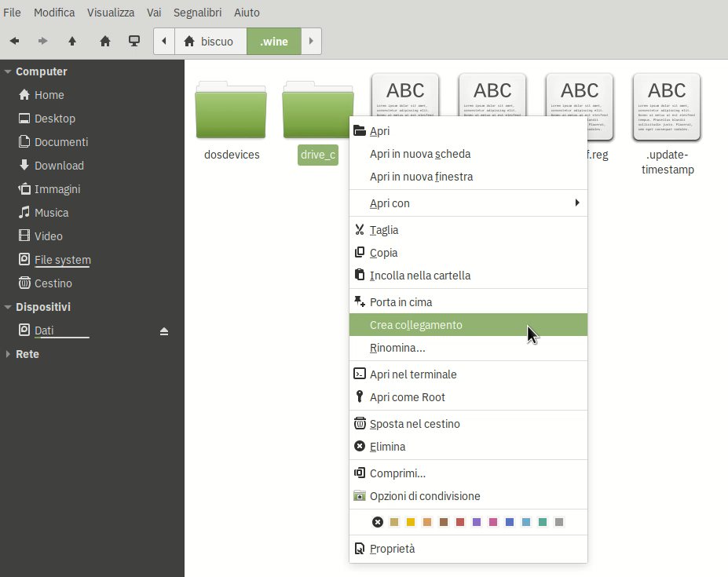Open the Aiuto menu
This screenshot has width=728, height=577.
tap(247, 13)
